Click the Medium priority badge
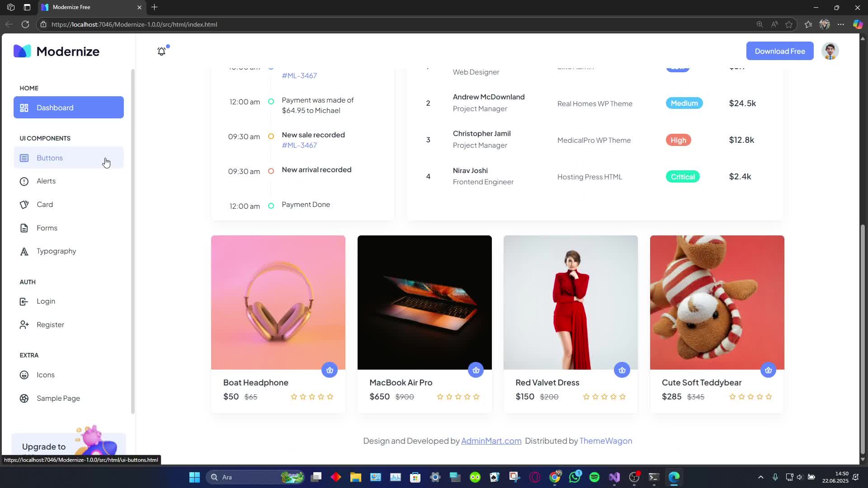Screen dimensions: 868x488 [684, 103]
